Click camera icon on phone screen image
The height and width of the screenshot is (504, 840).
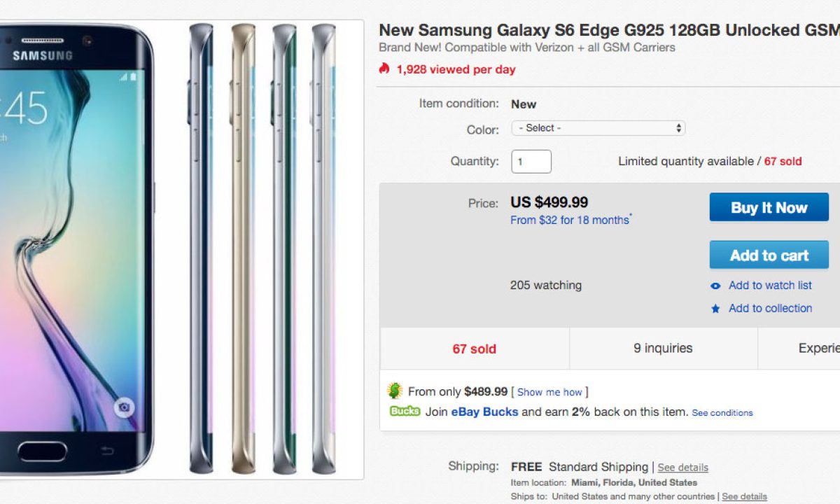coord(124,407)
